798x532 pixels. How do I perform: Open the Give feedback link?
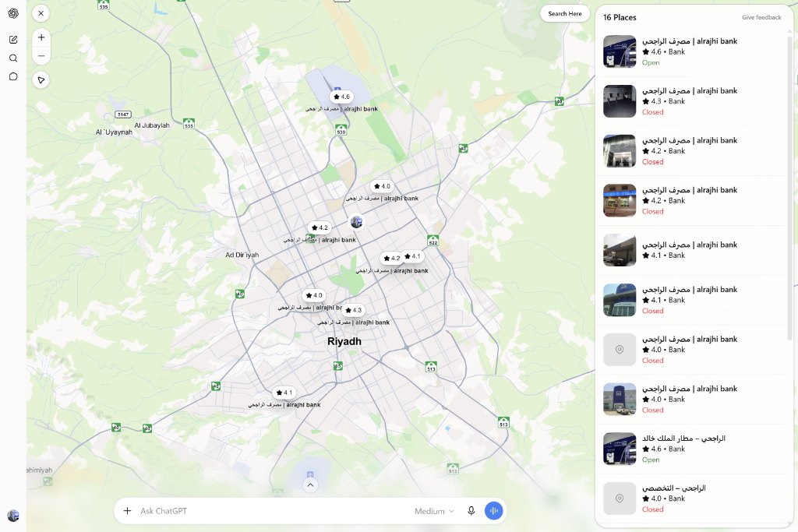(761, 17)
